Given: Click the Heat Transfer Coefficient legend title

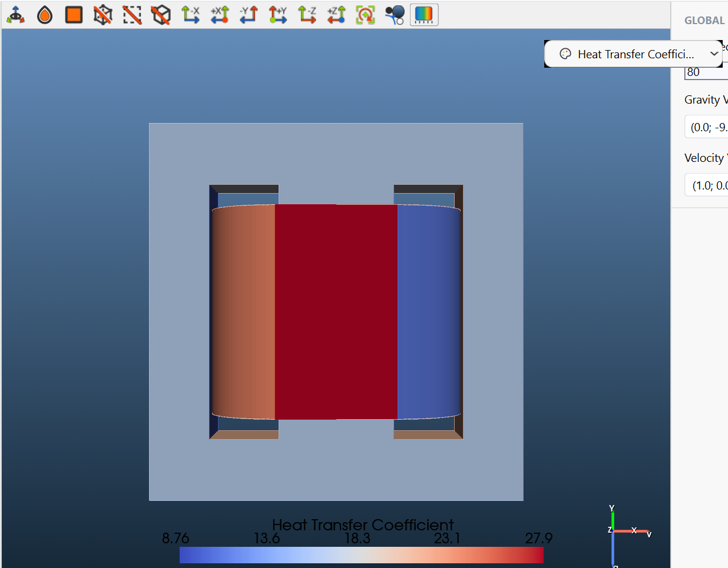Looking at the screenshot, I should tap(363, 524).
